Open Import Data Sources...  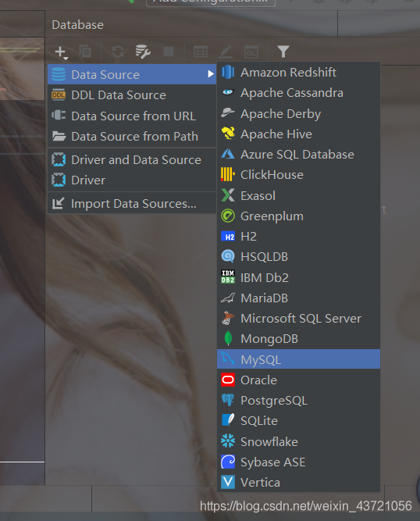(x=132, y=203)
